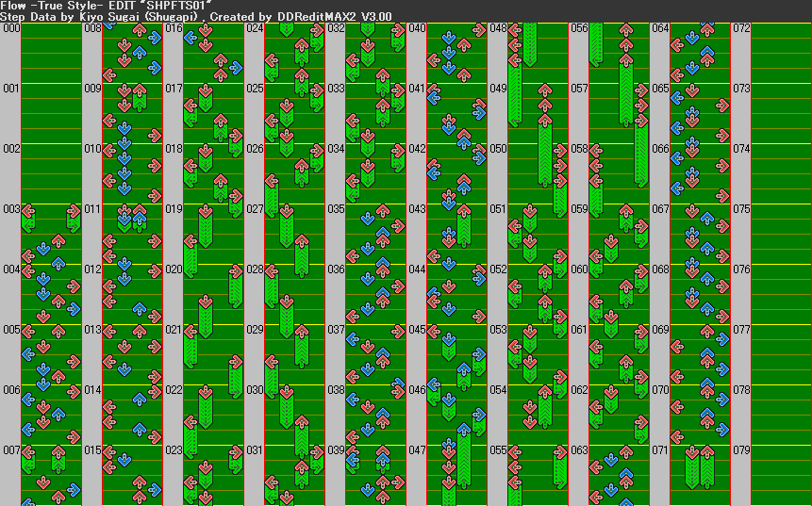Click measure number 025
Image resolution: width=812 pixels, height=506 pixels.
tap(255, 89)
